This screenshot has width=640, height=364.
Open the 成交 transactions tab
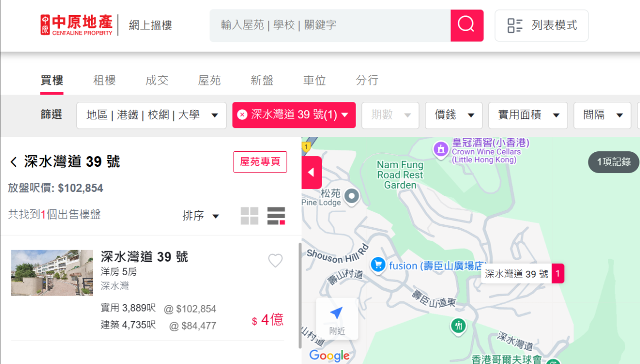[157, 80]
